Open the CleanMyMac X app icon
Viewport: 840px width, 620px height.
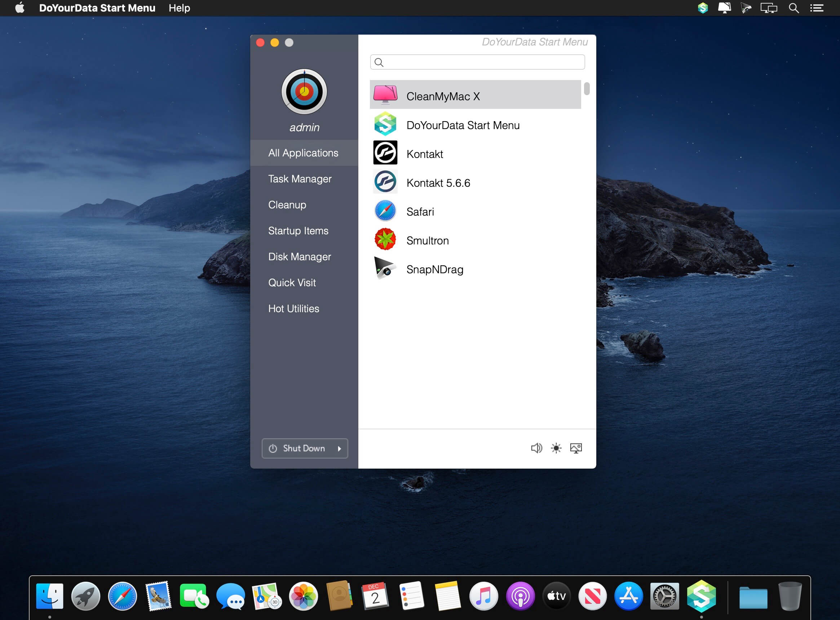point(385,95)
